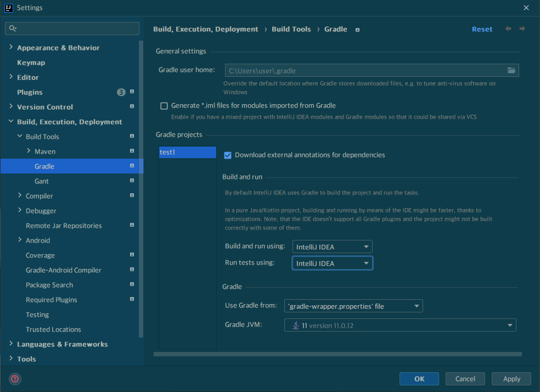Click the project-level icon on Package Search row

pos(132,284)
